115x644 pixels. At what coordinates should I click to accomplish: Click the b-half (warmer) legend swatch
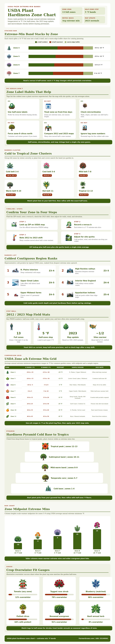click(x=50, y=42)
